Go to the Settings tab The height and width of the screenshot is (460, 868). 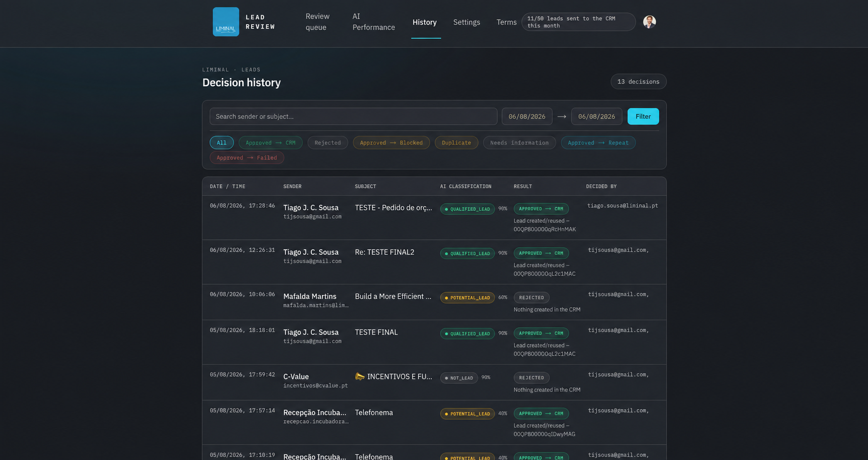click(x=466, y=22)
